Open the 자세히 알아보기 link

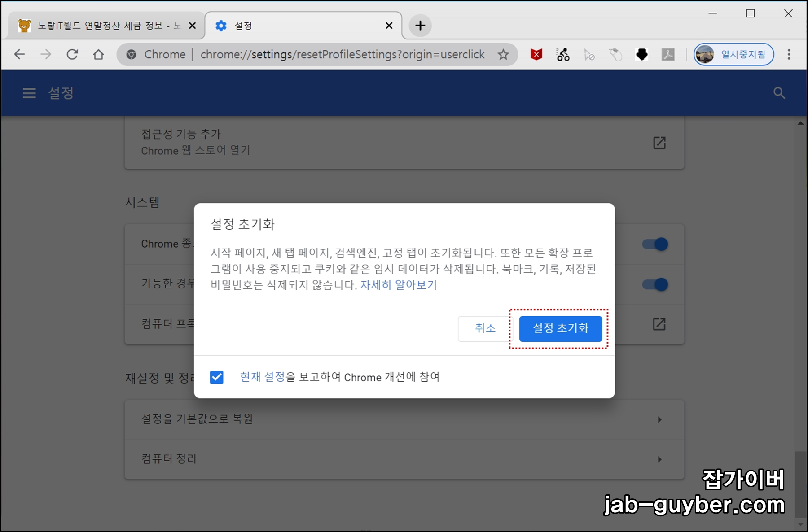(398, 285)
